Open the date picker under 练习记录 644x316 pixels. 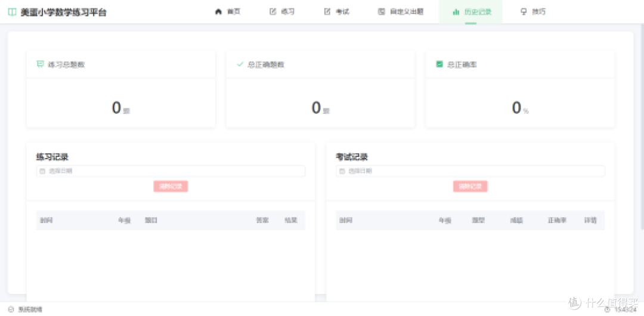pos(171,171)
